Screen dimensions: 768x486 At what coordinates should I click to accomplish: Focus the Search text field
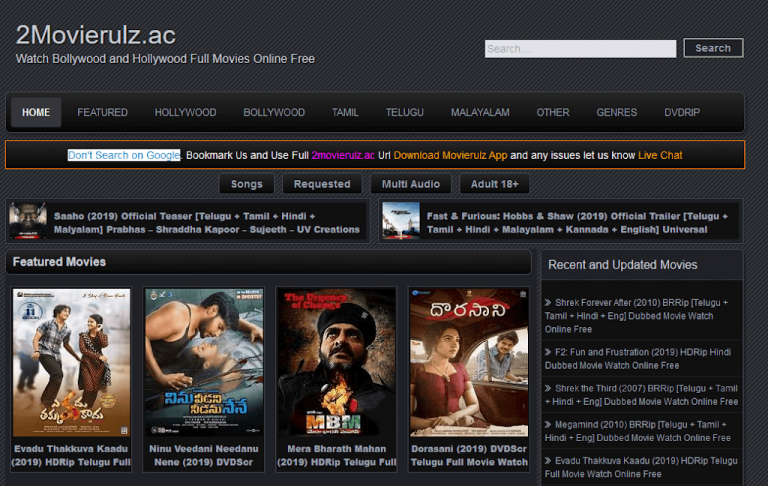point(580,49)
